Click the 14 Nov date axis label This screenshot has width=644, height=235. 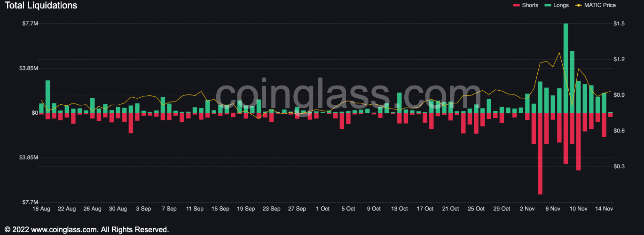click(x=604, y=209)
